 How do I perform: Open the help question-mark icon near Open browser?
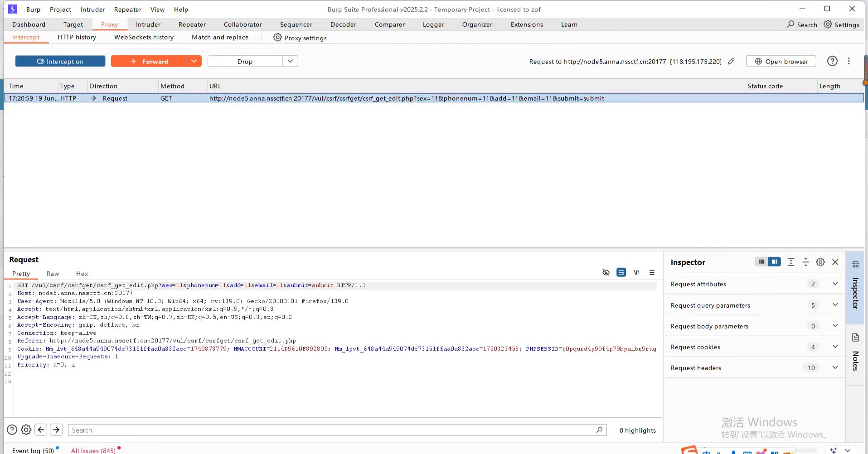832,61
